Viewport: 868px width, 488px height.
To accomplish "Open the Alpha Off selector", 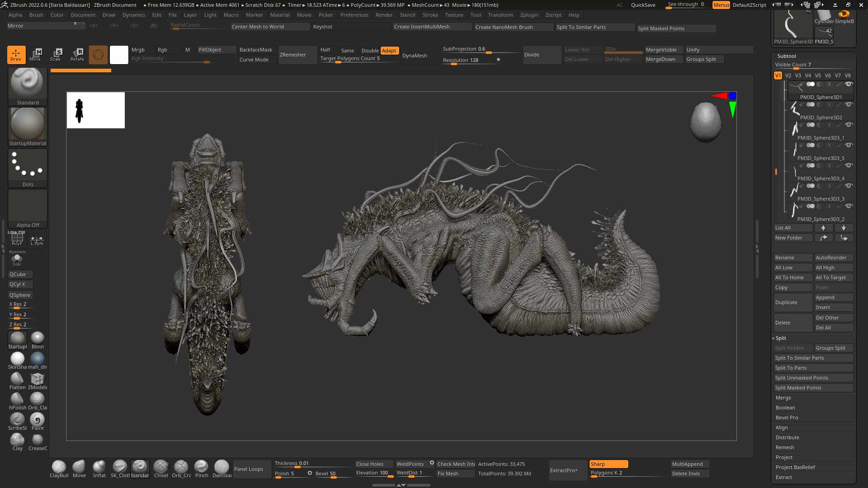I will [27, 208].
